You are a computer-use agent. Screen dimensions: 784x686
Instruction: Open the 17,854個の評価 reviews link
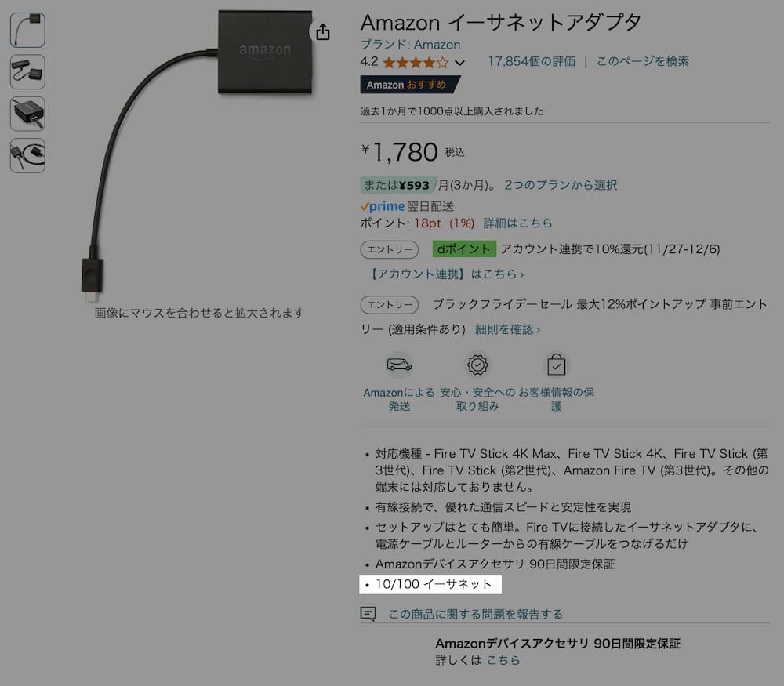(532, 61)
